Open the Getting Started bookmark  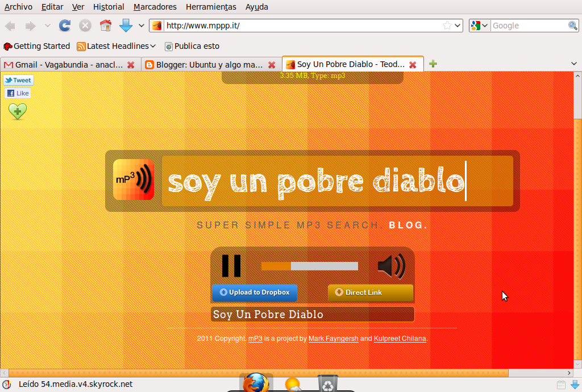pos(37,46)
